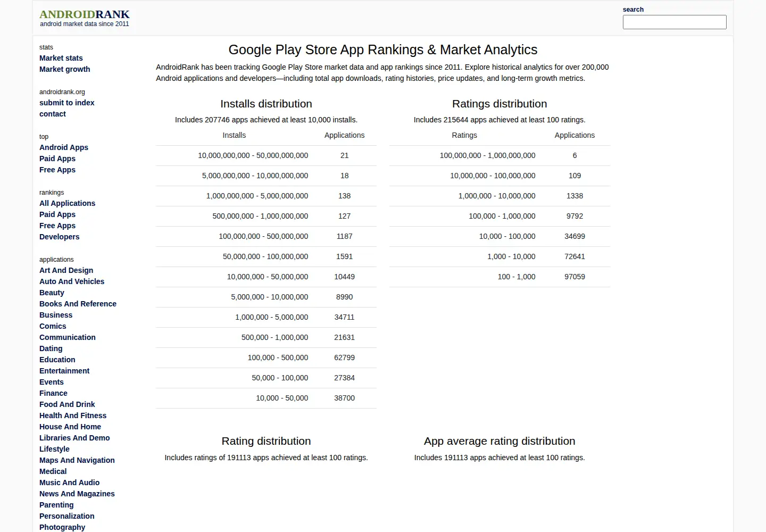This screenshot has height=532, width=766.
Task: Open the Dating category
Action: pos(51,348)
